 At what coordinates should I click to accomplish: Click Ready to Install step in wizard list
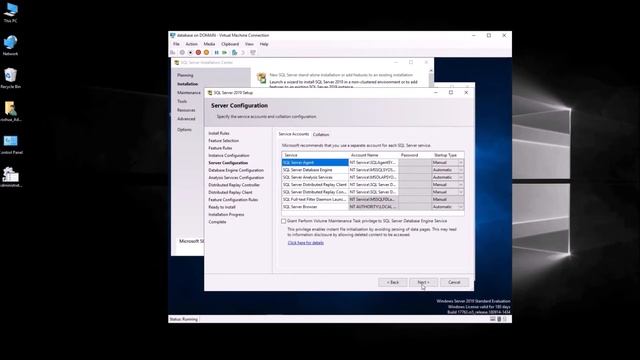click(222, 207)
